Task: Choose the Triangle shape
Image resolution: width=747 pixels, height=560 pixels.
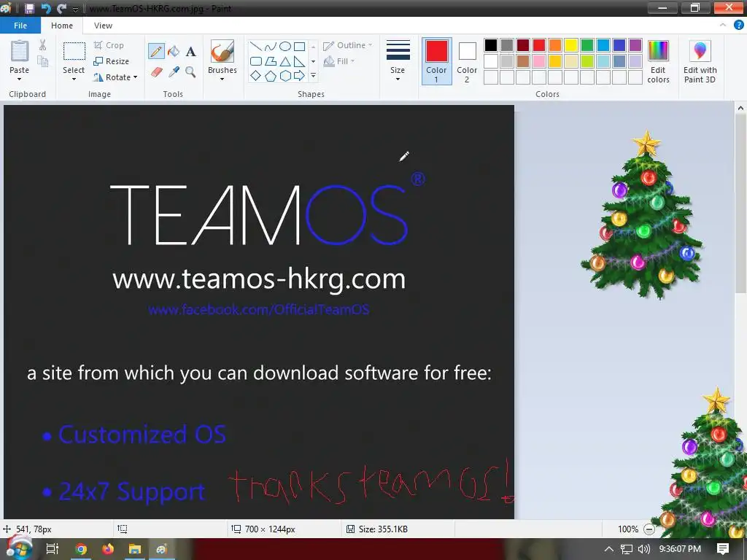Action: [x=285, y=61]
